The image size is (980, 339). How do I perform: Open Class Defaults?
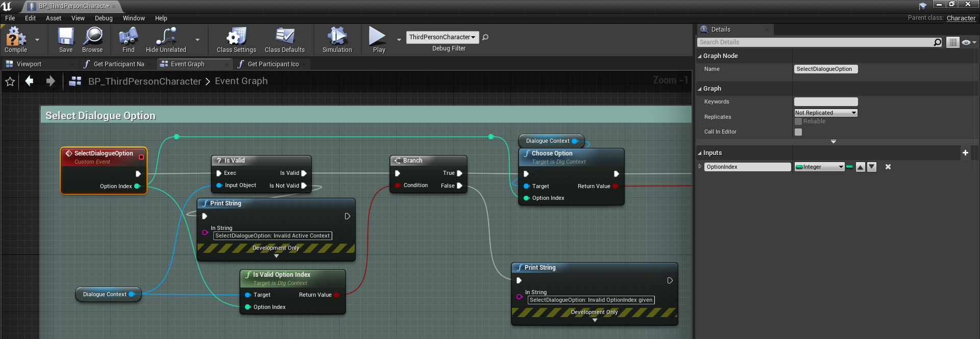tap(285, 40)
